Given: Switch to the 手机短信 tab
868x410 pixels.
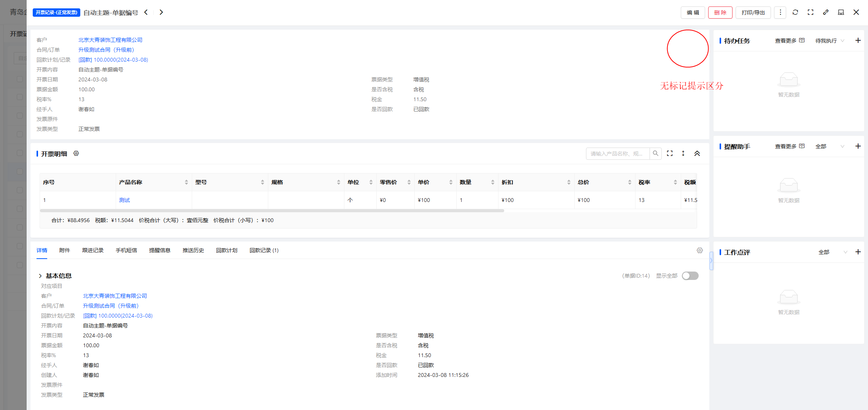Looking at the screenshot, I should click(126, 250).
